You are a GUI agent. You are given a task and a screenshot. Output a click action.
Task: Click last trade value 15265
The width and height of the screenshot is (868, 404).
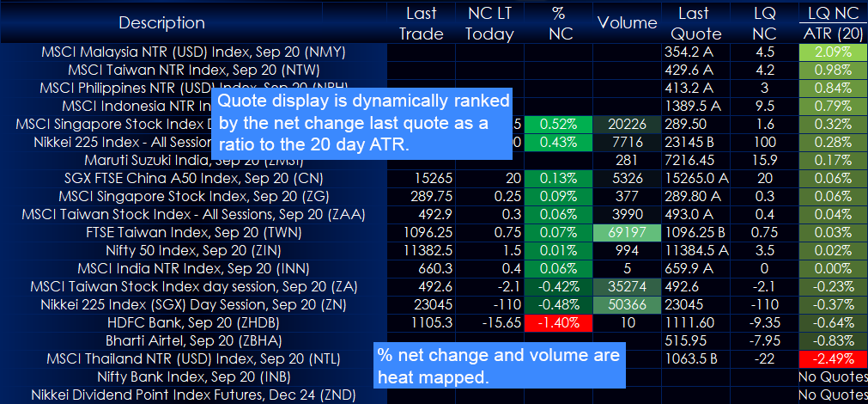click(422, 179)
